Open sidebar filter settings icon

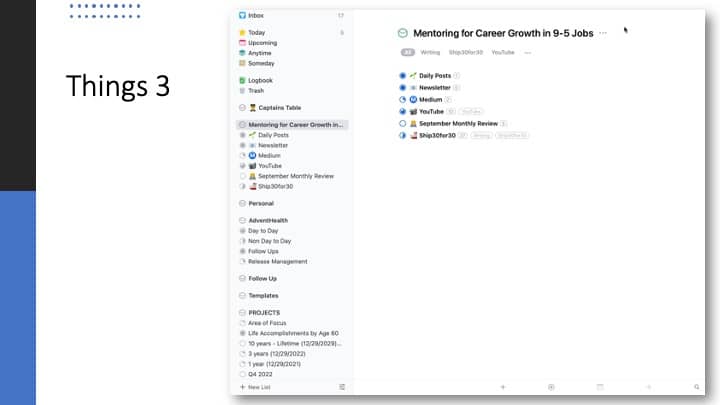click(x=342, y=387)
